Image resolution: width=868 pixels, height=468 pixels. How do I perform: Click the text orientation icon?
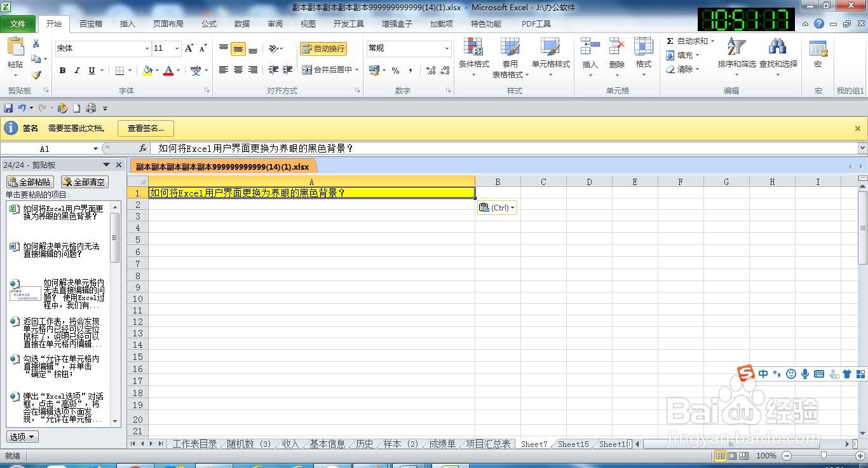[273, 48]
